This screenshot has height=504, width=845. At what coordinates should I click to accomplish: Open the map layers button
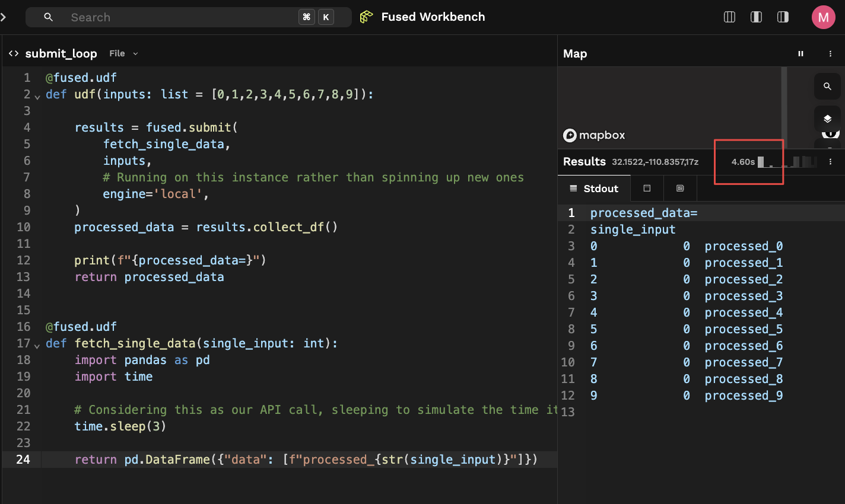827,119
